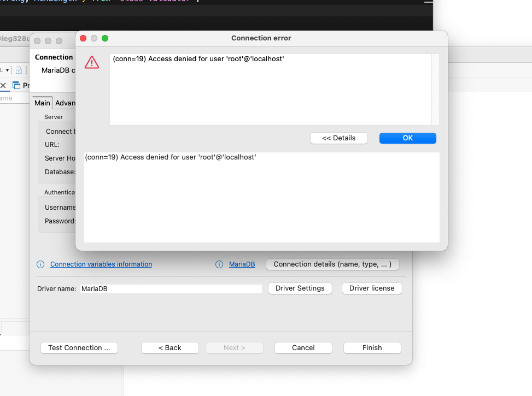Click the green zoom button of error dialog

click(x=105, y=38)
